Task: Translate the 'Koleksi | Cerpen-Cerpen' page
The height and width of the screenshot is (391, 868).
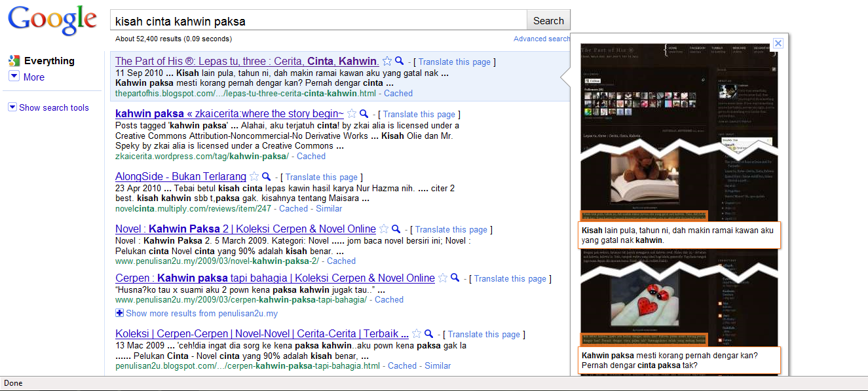Action: pos(484,334)
